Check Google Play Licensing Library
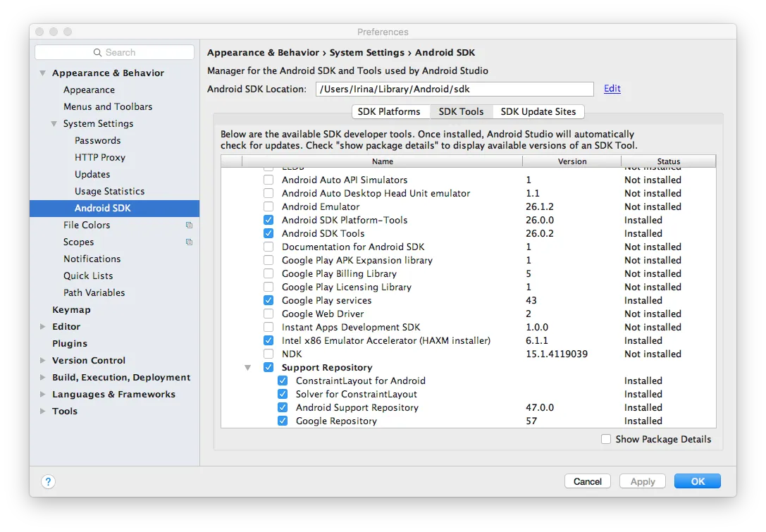Image resolution: width=766 pixels, height=532 pixels. (x=268, y=287)
